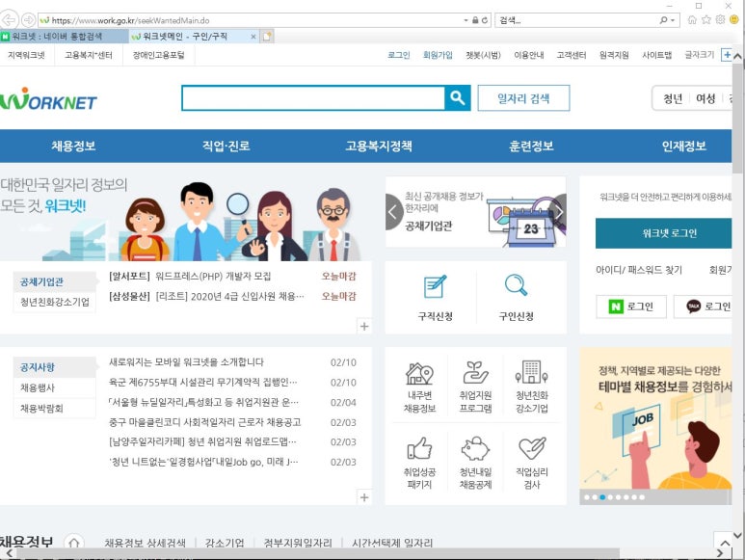The image size is (745, 560).
Task: Select the 청년친화강소기업 side tab
Action: tap(54, 303)
